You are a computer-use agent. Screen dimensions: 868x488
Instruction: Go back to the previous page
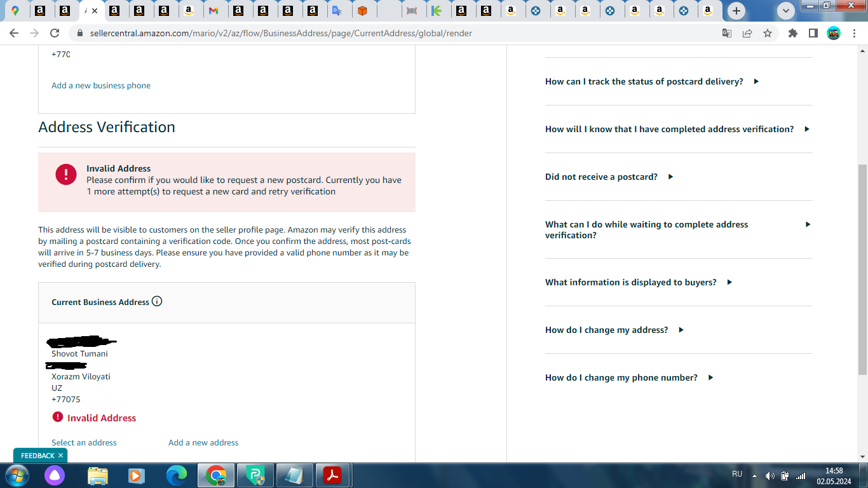point(15,33)
